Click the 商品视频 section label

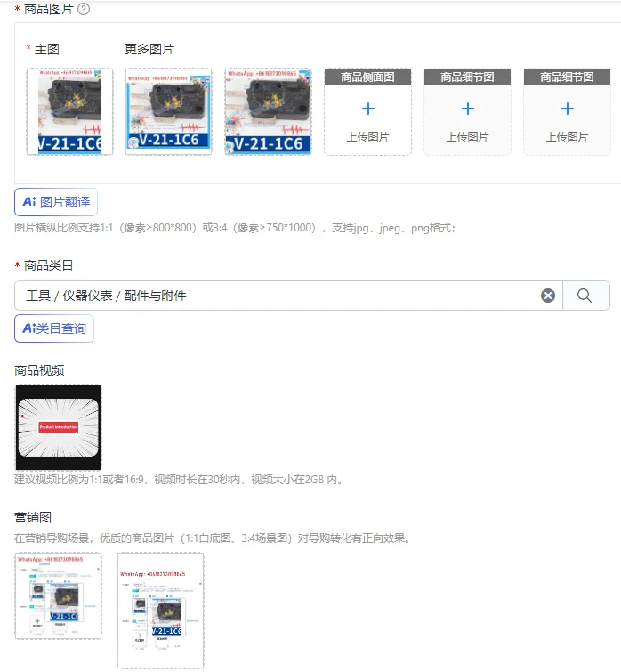[x=39, y=370]
